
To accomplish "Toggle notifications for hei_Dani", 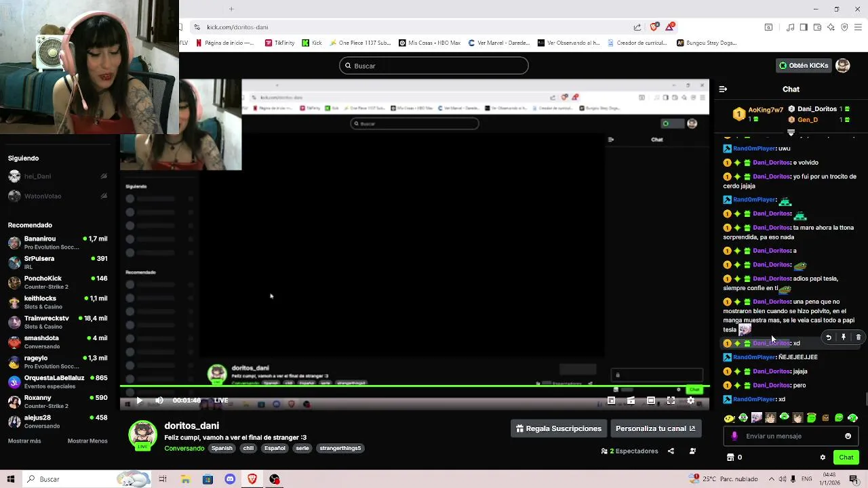I will [x=104, y=176].
